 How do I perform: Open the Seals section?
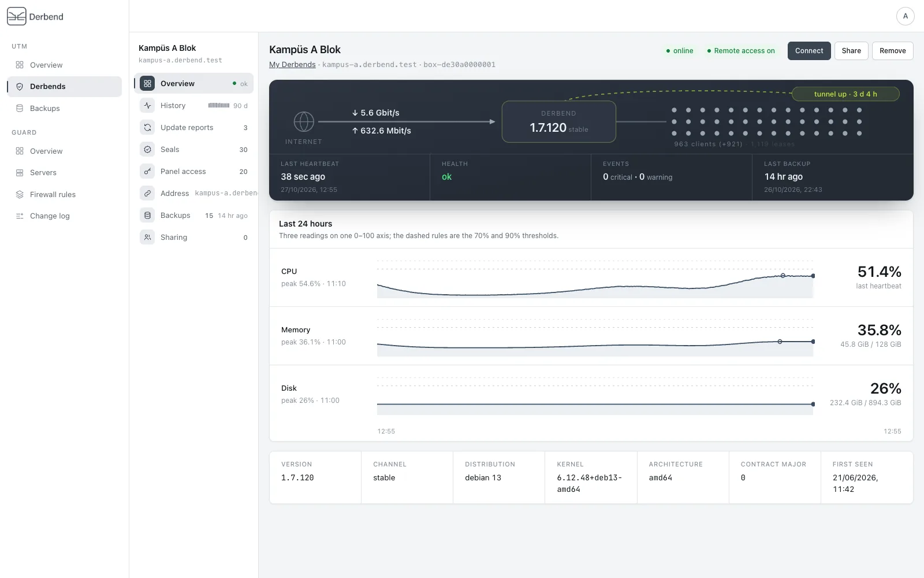pos(194,149)
